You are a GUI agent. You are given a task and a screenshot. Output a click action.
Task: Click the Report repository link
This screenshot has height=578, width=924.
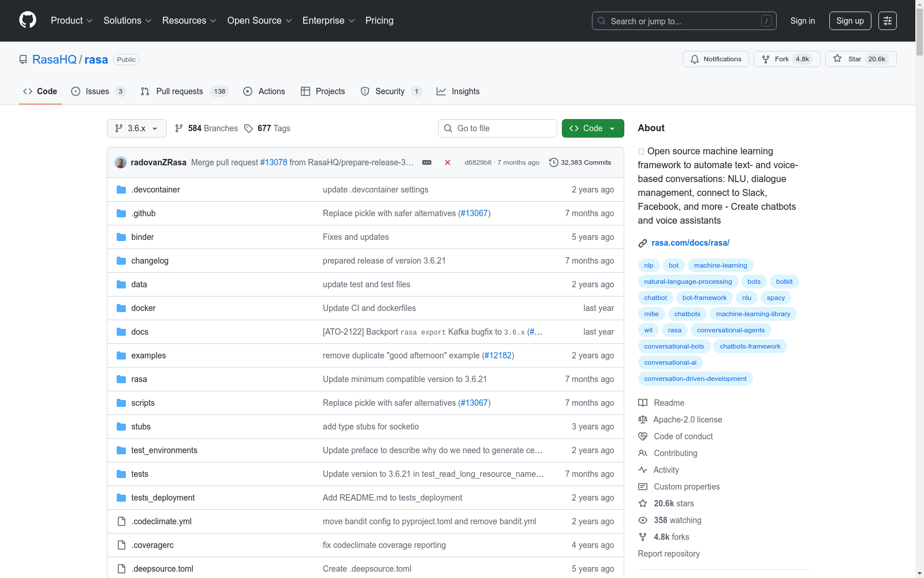[x=669, y=554]
